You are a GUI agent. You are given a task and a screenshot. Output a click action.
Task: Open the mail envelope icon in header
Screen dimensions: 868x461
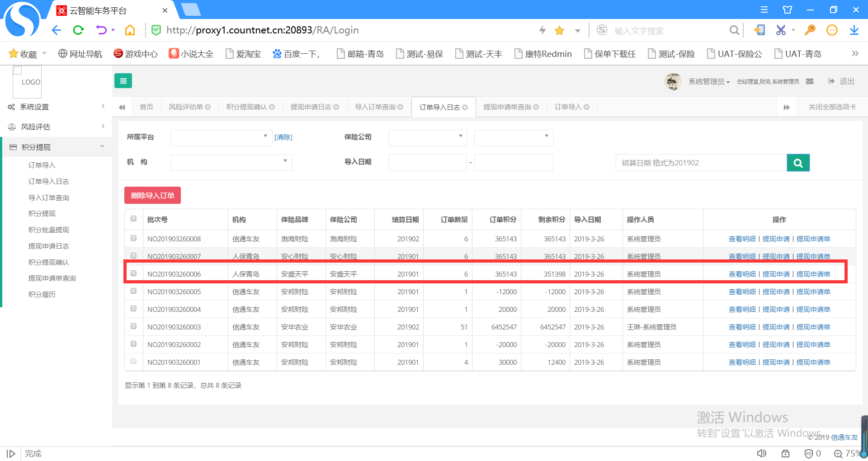[810, 81]
